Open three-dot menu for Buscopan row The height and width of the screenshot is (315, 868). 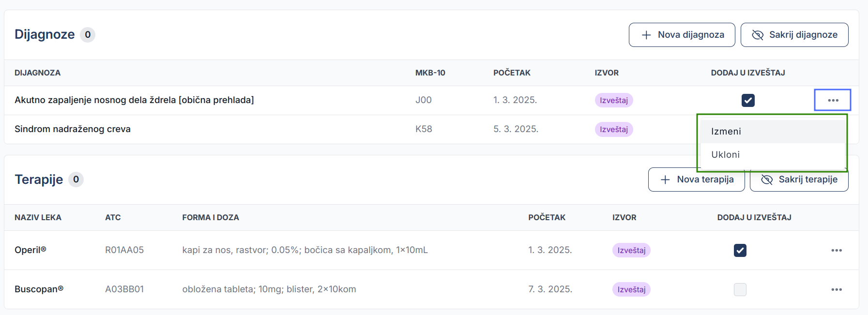(x=837, y=289)
